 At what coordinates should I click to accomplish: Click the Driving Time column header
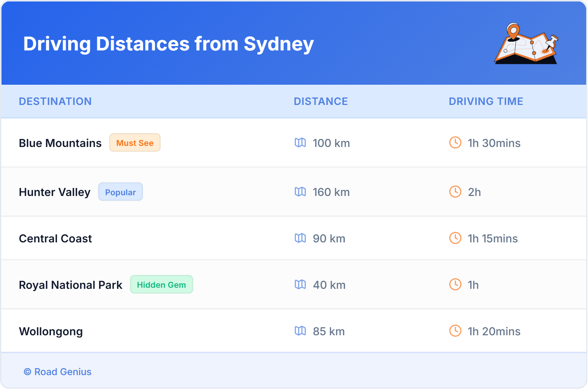pos(486,101)
